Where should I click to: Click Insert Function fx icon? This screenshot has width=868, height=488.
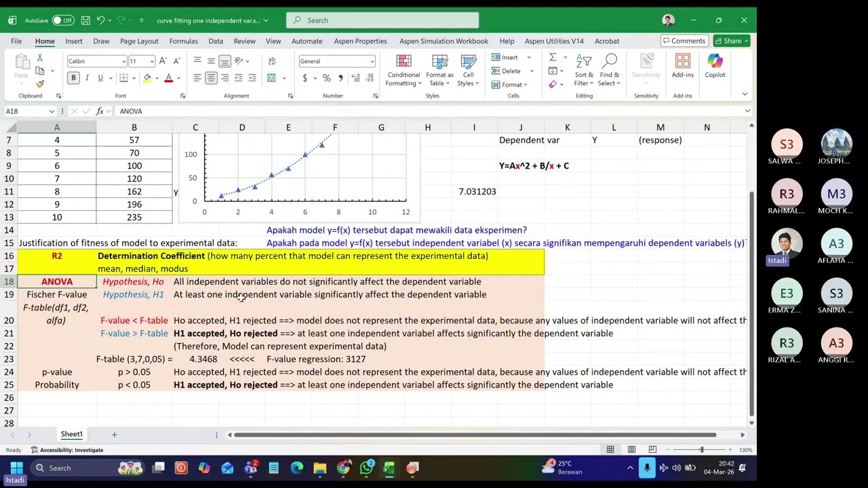[100, 111]
